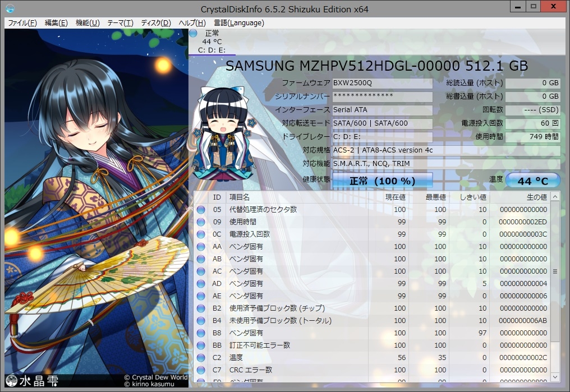Click status orb for attribute 09
This screenshot has width=570, height=392.
(201, 222)
